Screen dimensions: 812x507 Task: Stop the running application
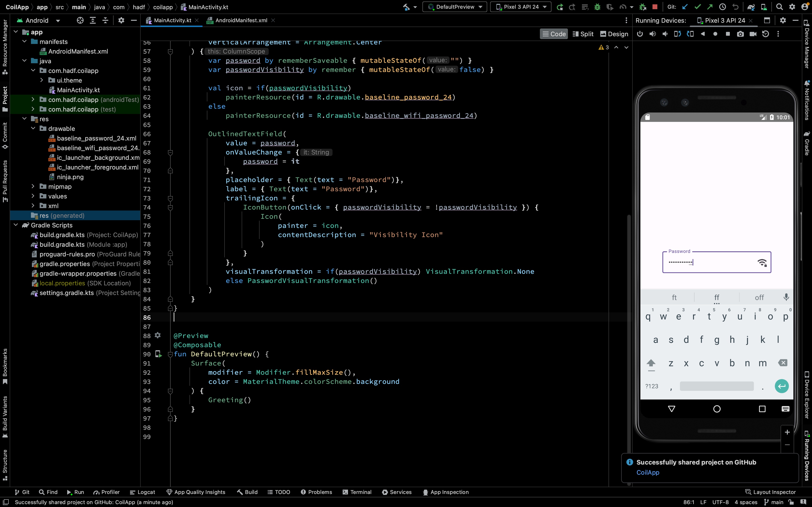(655, 7)
